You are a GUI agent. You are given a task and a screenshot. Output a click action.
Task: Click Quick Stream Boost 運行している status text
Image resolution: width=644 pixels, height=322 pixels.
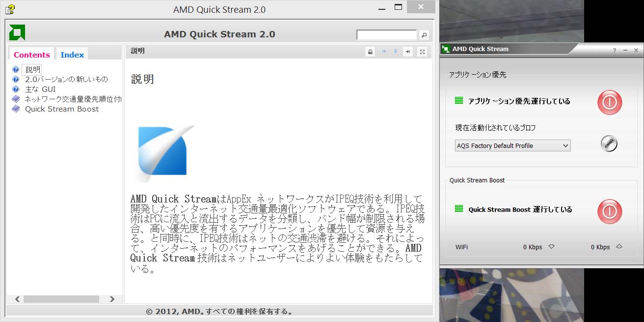click(x=520, y=209)
